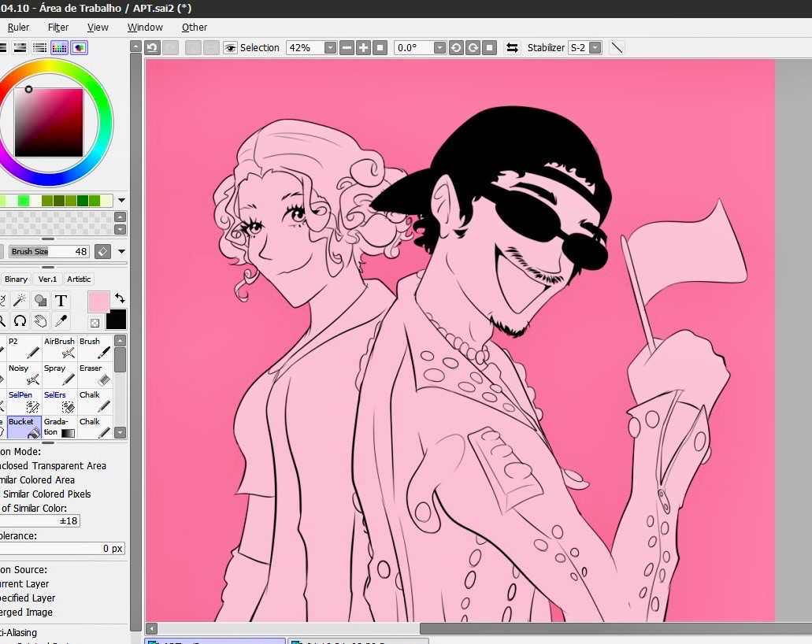Open the Other menu

point(195,28)
